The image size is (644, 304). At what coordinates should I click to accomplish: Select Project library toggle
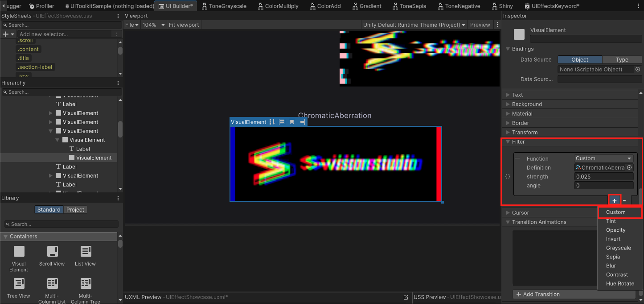[75, 210]
